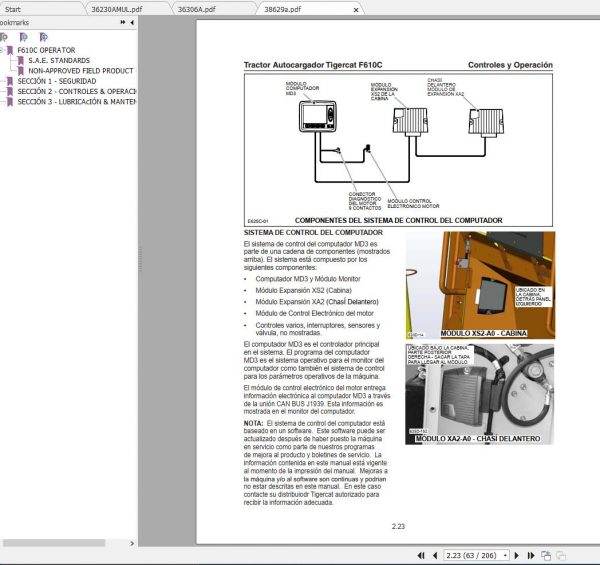Click the MODULO XS2-A0 - CABINA image

(x=480, y=285)
